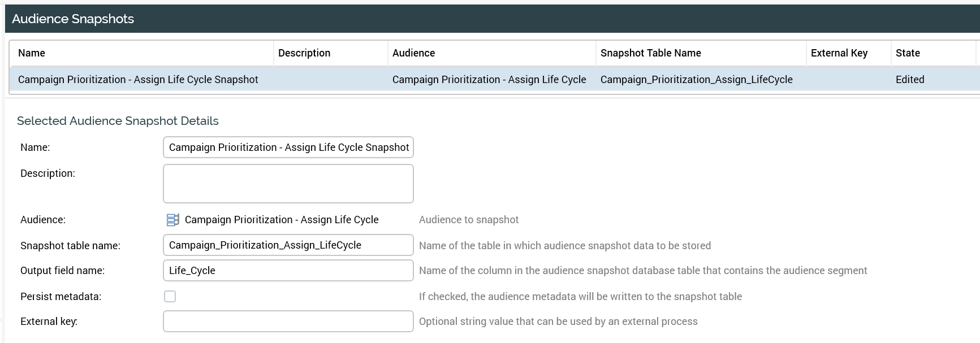Enable the Persist metadata checkbox

[x=170, y=297]
